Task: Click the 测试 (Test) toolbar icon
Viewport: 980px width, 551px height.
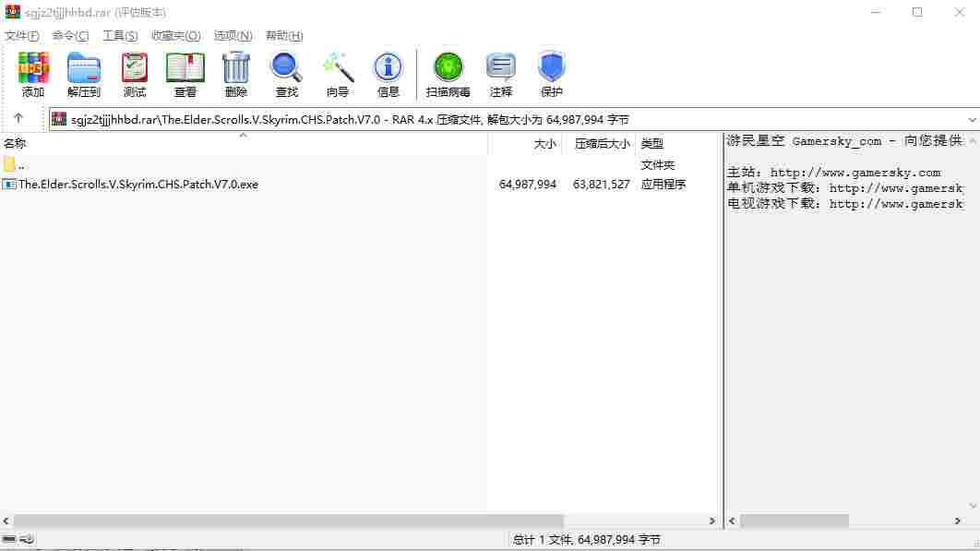Action: [x=135, y=67]
